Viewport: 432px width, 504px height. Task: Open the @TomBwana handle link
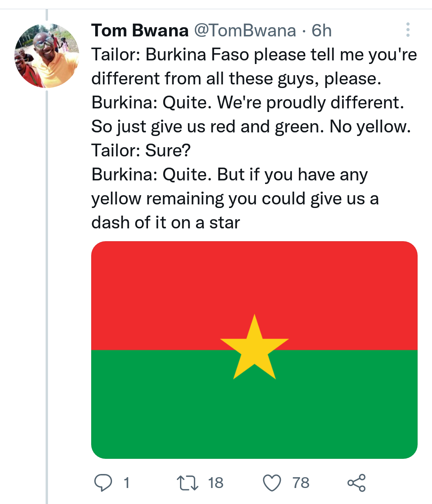tap(245, 31)
